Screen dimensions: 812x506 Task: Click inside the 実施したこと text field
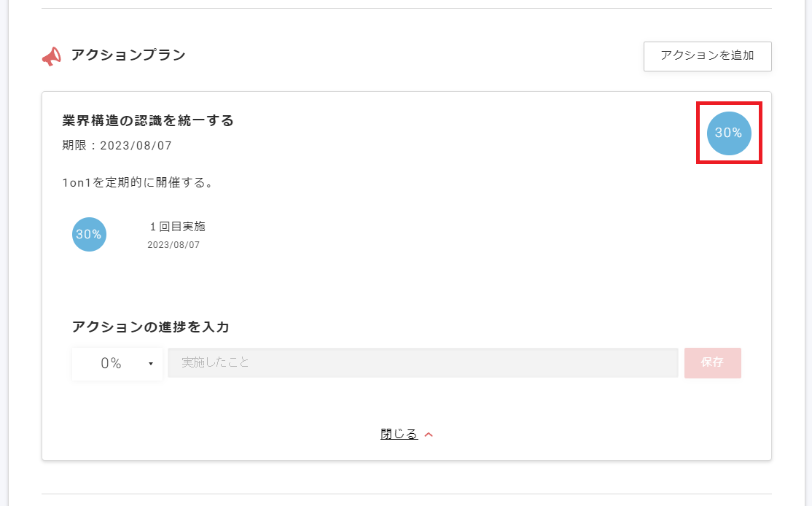pos(423,362)
